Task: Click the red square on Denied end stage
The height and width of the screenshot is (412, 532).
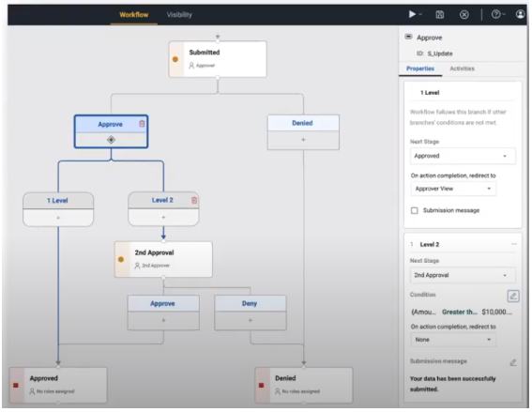Action: [261, 386]
